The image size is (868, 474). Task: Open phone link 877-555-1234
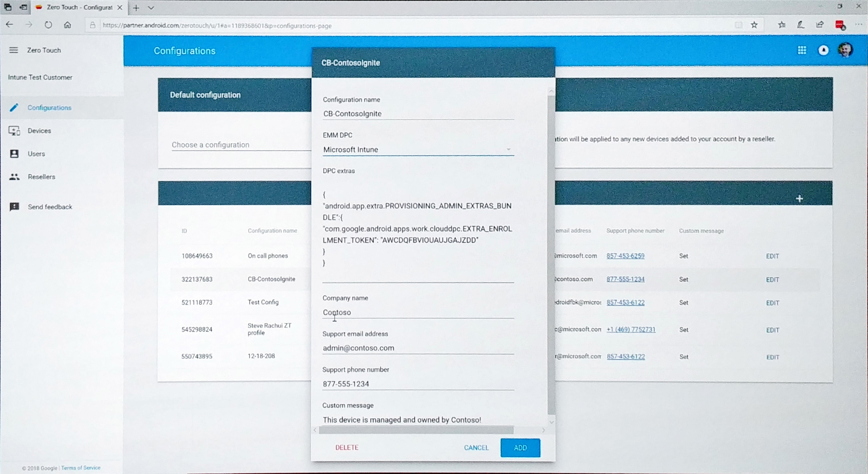click(625, 279)
